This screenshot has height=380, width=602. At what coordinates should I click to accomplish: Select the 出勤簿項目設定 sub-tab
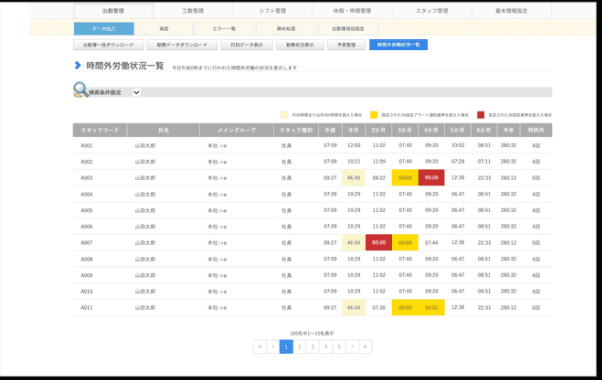(x=348, y=29)
